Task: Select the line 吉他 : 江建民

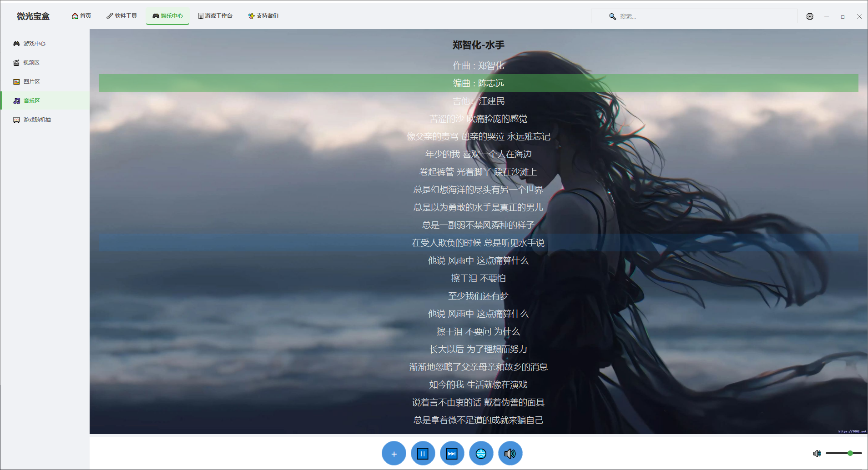Action: pyautogui.click(x=479, y=101)
